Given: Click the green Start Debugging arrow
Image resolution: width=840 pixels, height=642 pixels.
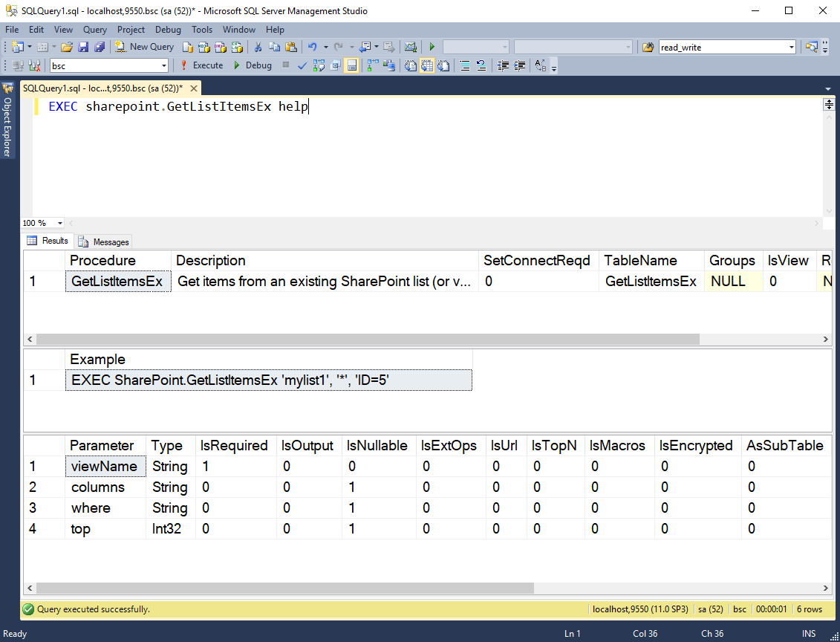Looking at the screenshot, I should pyautogui.click(x=432, y=47).
